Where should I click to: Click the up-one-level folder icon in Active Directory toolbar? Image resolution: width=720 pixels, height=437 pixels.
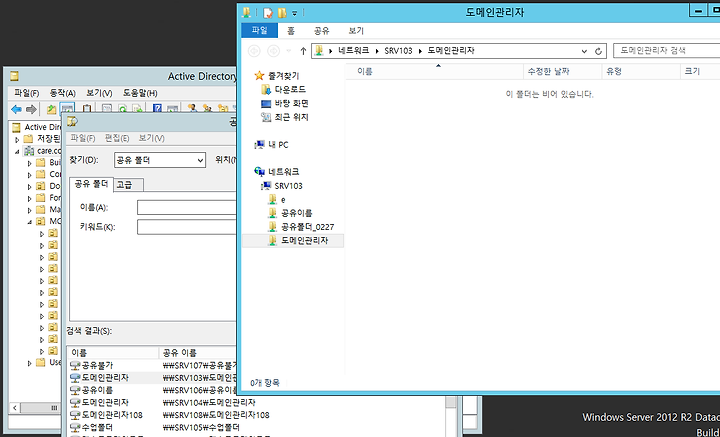point(52,109)
